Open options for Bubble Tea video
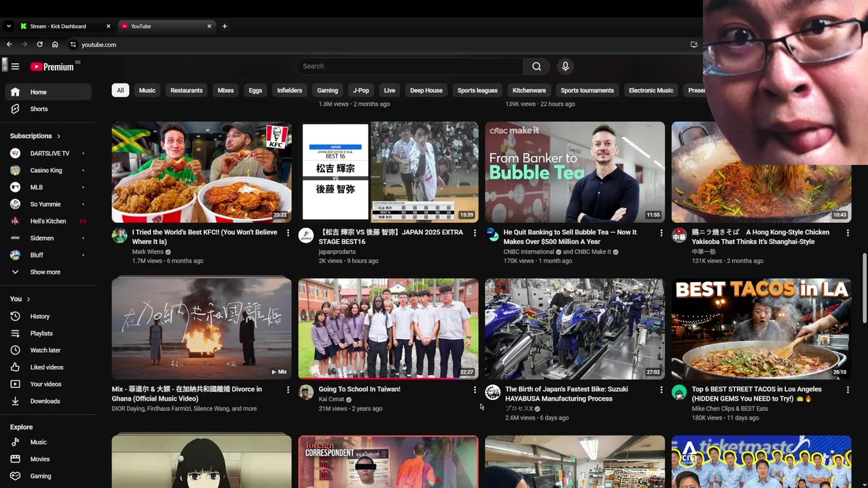This screenshot has height=488, width=868. [661, 232]
